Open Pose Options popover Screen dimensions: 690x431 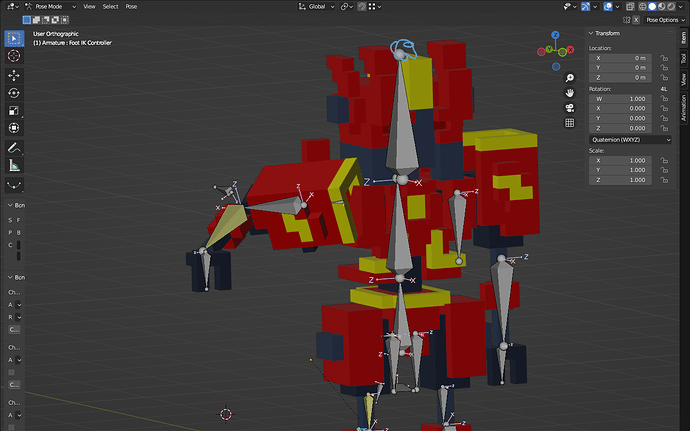tap(665, 20)
